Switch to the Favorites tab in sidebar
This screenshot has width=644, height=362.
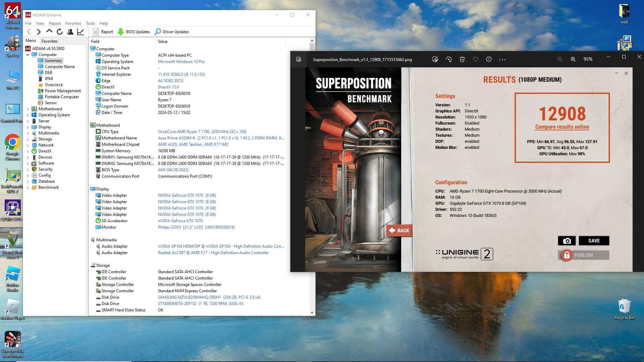(x=49, y=41)
